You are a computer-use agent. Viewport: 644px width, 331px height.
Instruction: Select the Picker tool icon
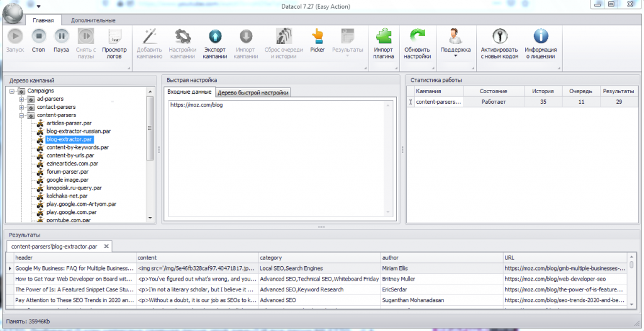point(317,37)
